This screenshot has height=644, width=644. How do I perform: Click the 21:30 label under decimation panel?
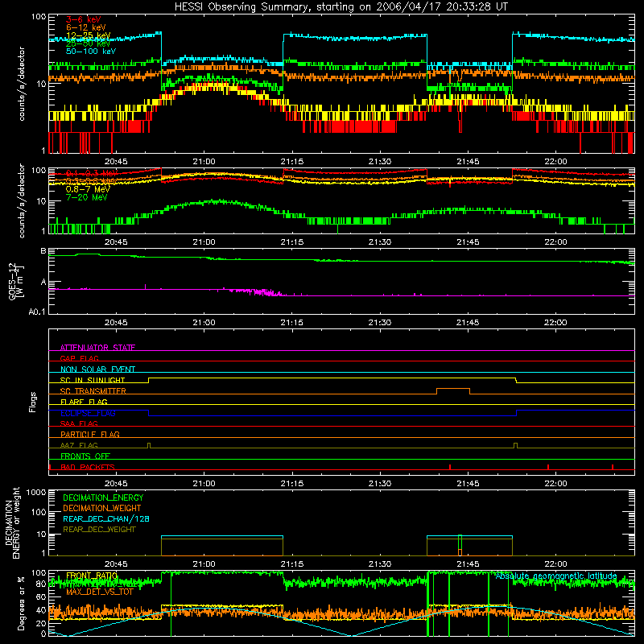click(379, 564)
